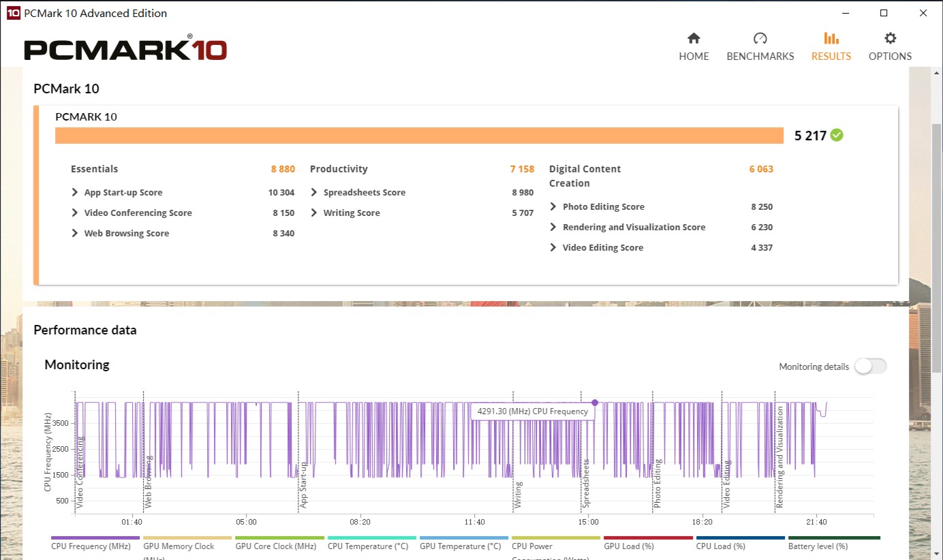943x560 pixels.
Task: Maximize the PCMark 10 window
Action: [x=884, y=13]
